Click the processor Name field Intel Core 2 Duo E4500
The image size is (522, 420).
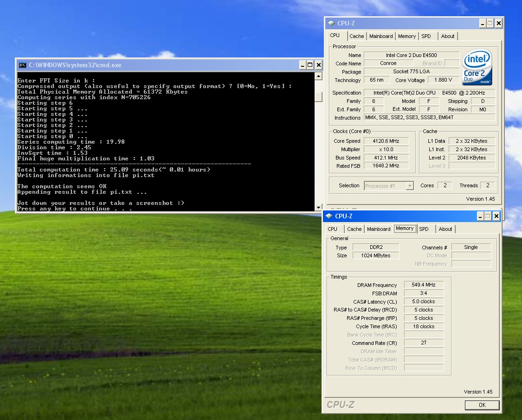tap(412, 55)
